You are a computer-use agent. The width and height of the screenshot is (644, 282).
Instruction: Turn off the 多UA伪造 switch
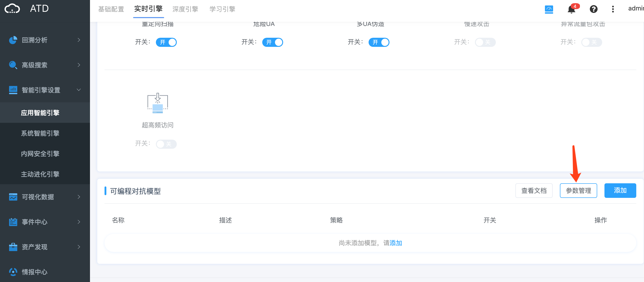click(379, 42)
